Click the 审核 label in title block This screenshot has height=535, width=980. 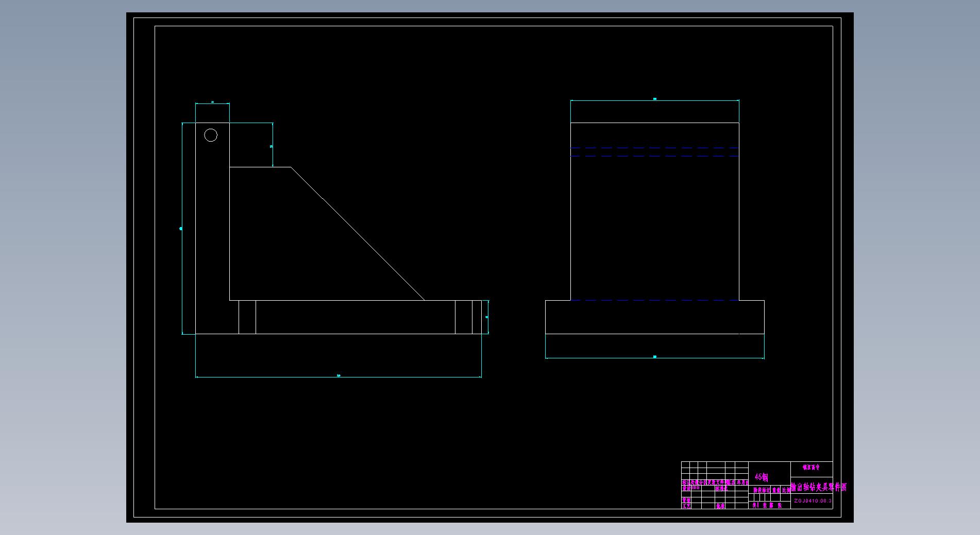686,500
